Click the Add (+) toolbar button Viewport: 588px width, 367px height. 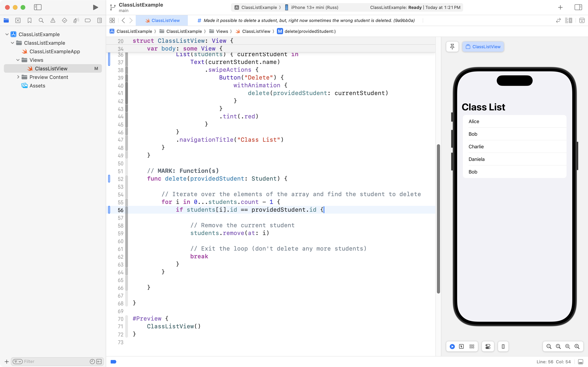pos(560,7)
